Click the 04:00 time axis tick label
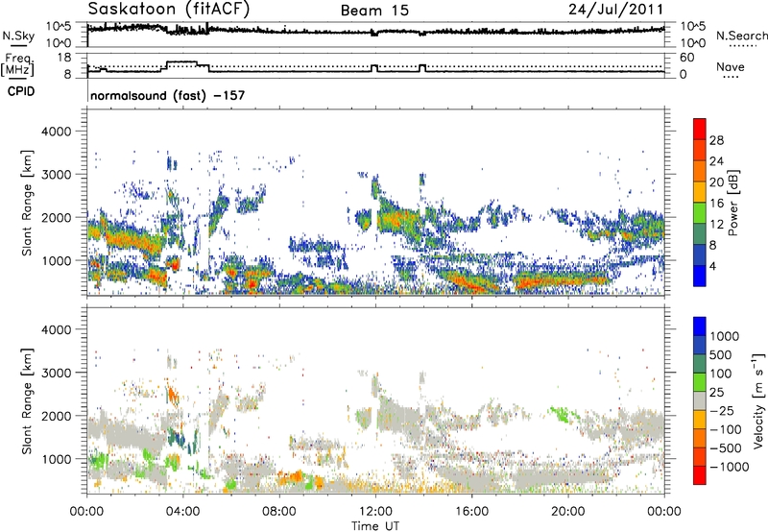Screen dimensions: 768x532 (x=182, y=512)
